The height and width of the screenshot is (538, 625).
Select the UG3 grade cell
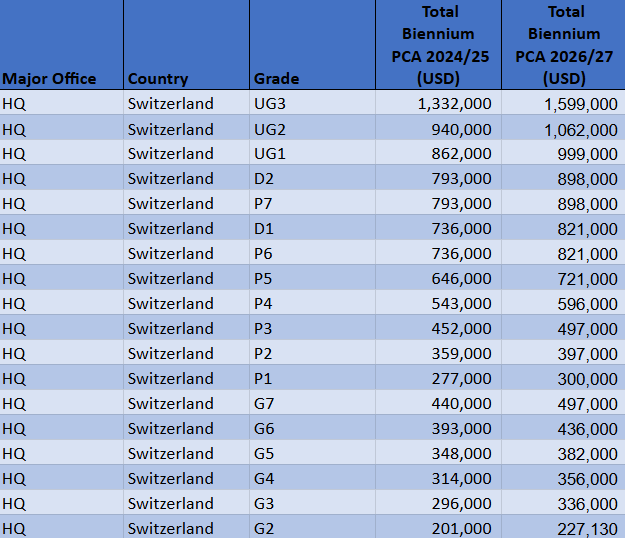click(x=270, y=103)
